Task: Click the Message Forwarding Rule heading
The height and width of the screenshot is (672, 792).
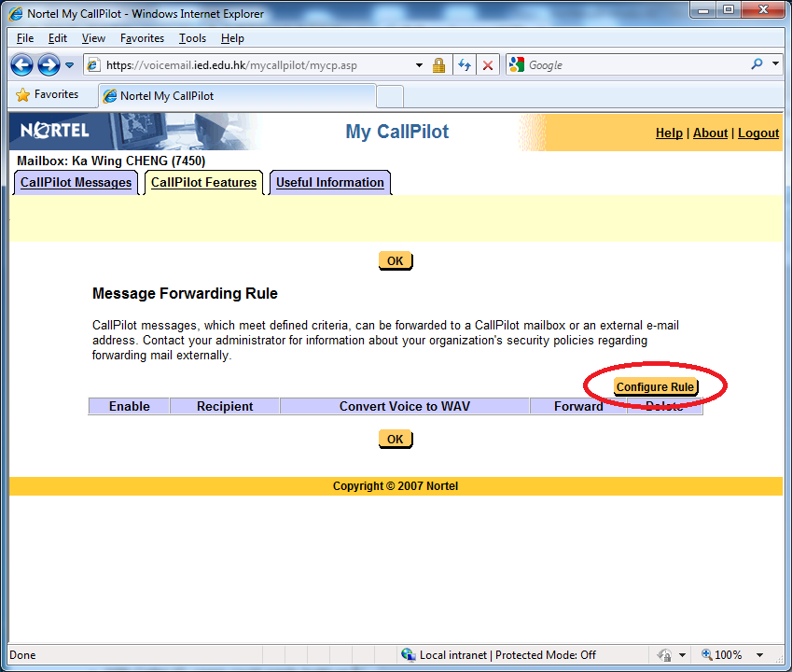Action: [185, 294]
